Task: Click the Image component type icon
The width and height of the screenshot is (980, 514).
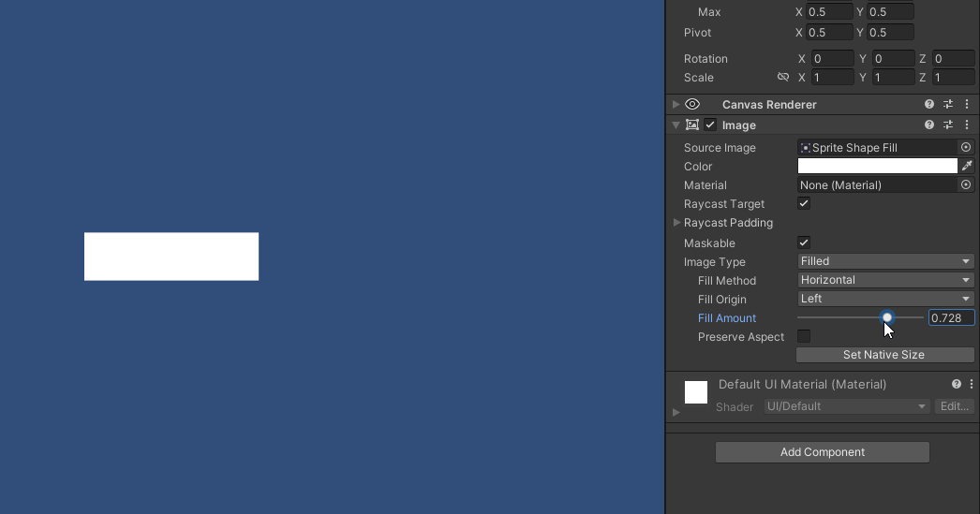Action: click(691, 125)
